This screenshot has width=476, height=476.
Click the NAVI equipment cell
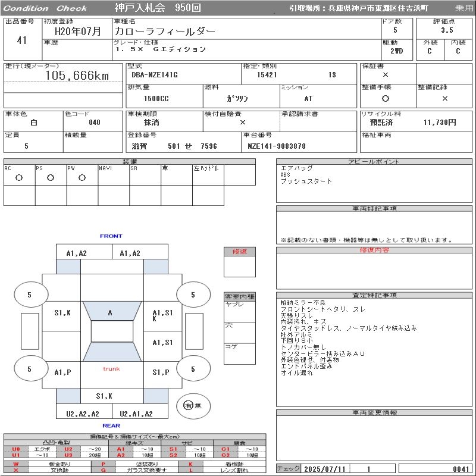114,175
